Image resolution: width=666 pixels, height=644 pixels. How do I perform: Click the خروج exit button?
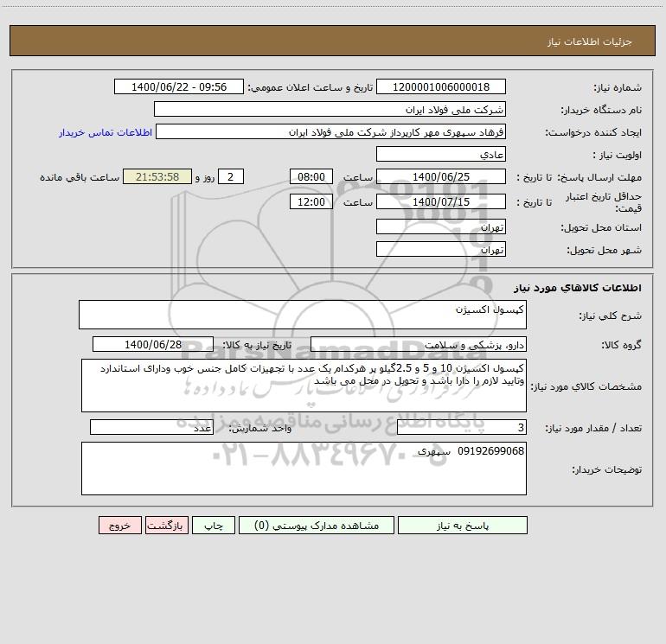coord(119,525)
